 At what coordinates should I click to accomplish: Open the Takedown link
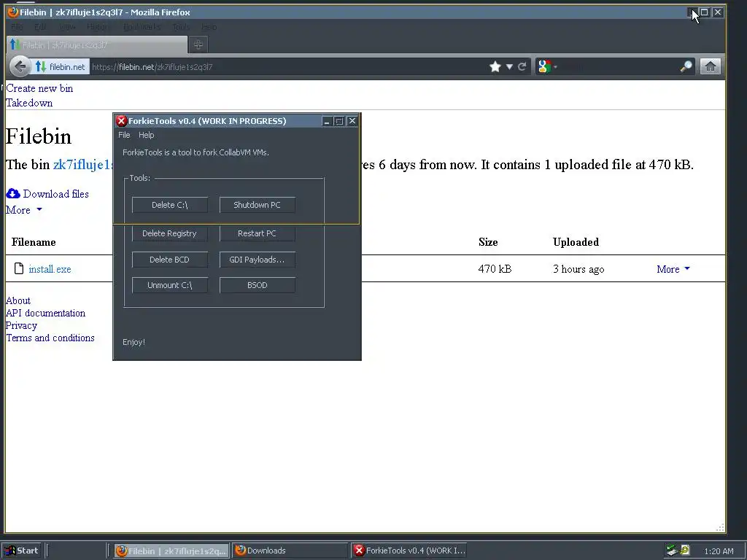click(29, 103)
